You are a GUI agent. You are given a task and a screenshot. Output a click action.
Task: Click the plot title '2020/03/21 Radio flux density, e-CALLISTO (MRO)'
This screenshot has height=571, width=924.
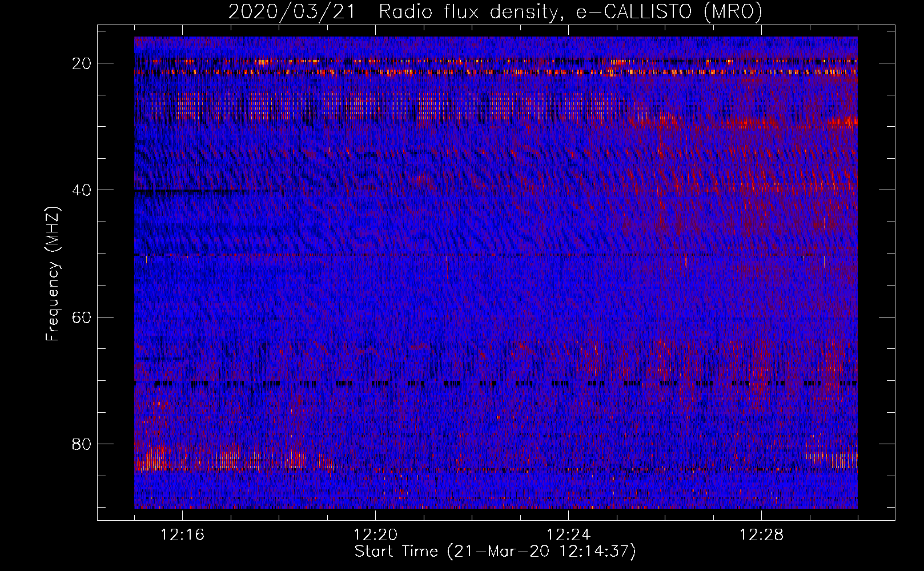pyautogui.click(x=495, y=12)
